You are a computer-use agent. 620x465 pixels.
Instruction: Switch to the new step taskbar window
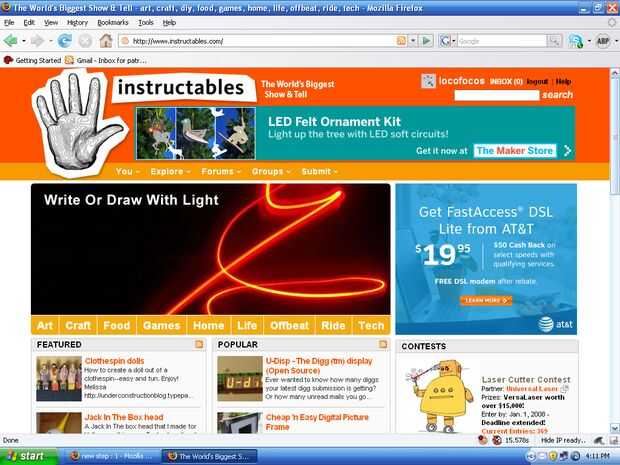111,456
